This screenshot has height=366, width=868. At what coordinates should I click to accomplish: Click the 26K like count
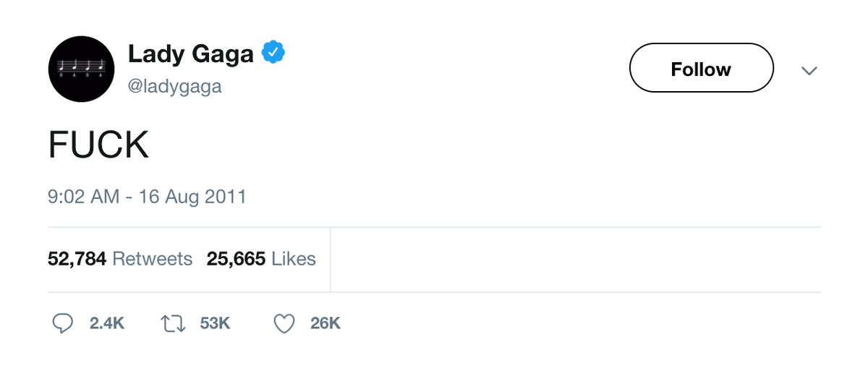click(325, 324)
